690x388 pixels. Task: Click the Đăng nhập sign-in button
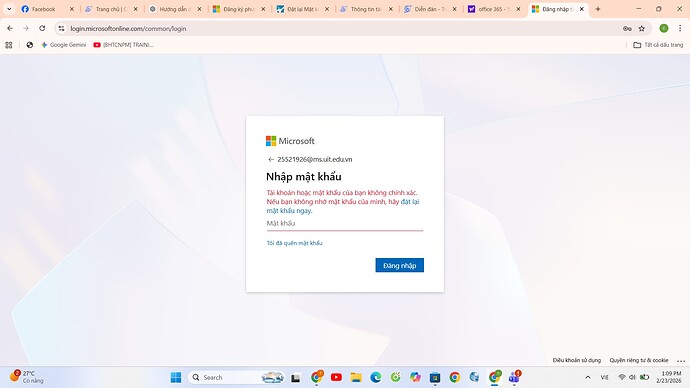400,265
